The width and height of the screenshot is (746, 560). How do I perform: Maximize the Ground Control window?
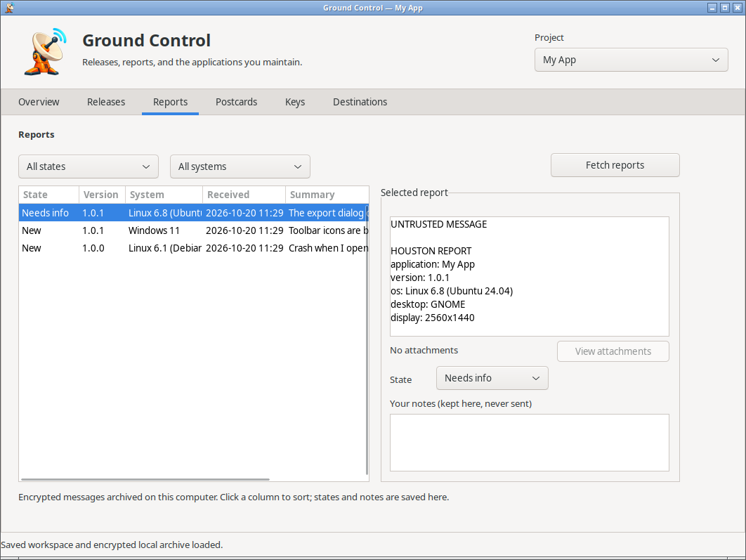725,8
